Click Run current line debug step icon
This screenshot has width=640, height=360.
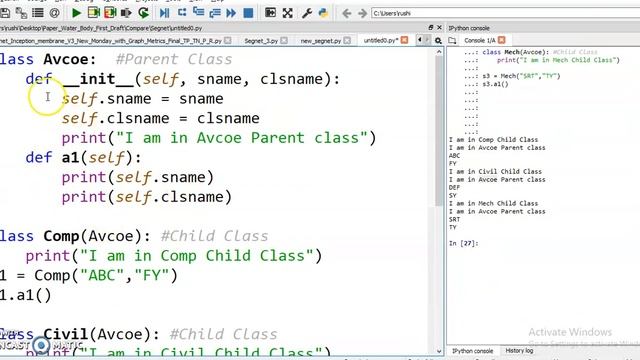[x=182, y=13]
